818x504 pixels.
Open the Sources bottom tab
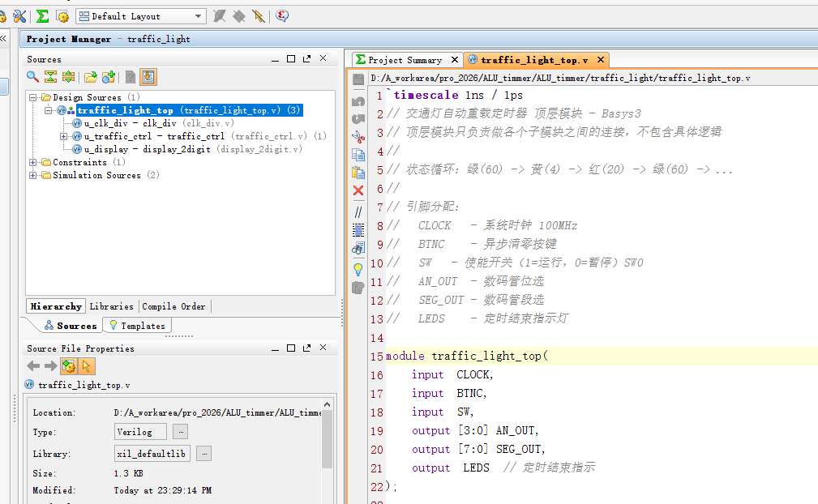(x=71, y=326)
